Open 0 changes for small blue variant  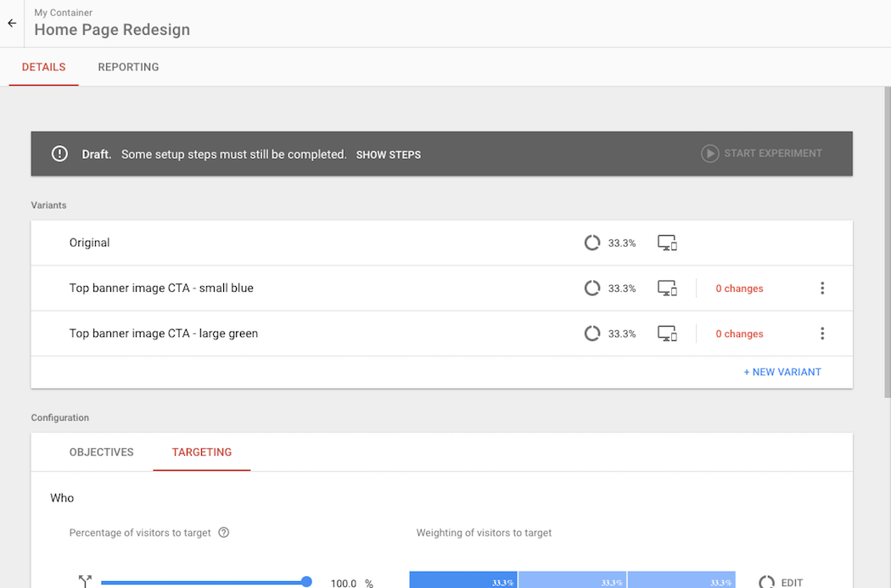point(739,288)
